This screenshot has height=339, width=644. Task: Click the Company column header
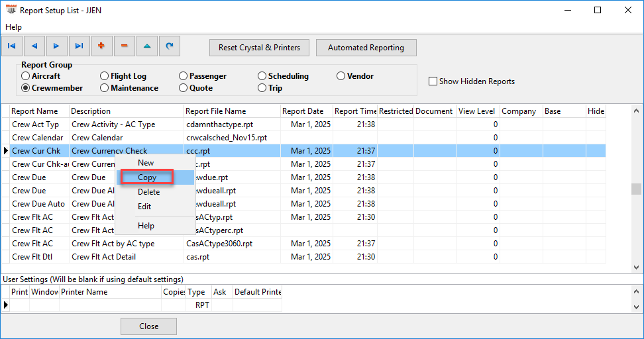521,111
